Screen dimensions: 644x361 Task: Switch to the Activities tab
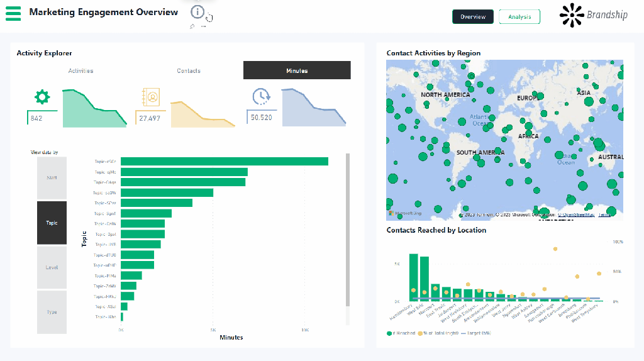tap(80, 70)
